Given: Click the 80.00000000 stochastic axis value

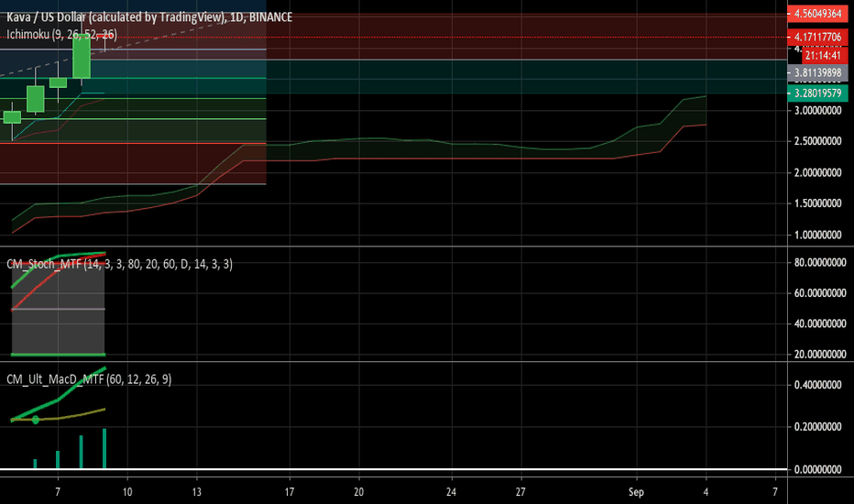Looking at the screenshot, I should pyautogui.click(x=820, y=263).
